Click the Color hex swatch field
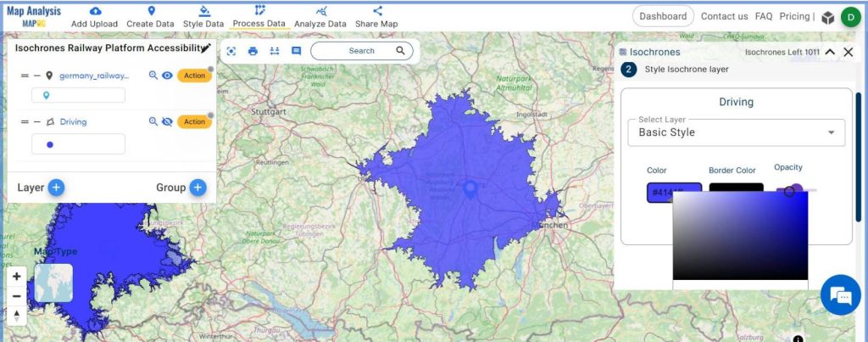This screenshot has height=342, width=868. coord(674,193)
